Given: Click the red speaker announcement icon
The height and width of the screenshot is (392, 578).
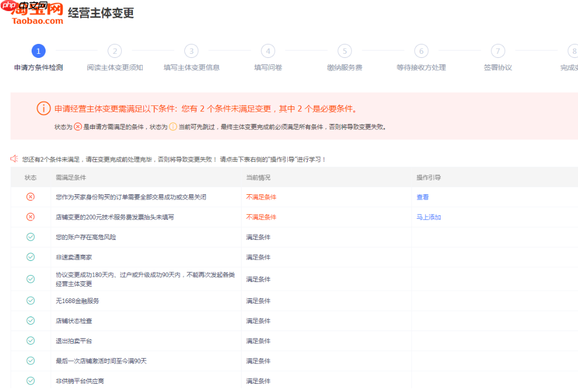Looking at the screenshot, I should coord(15,159).
